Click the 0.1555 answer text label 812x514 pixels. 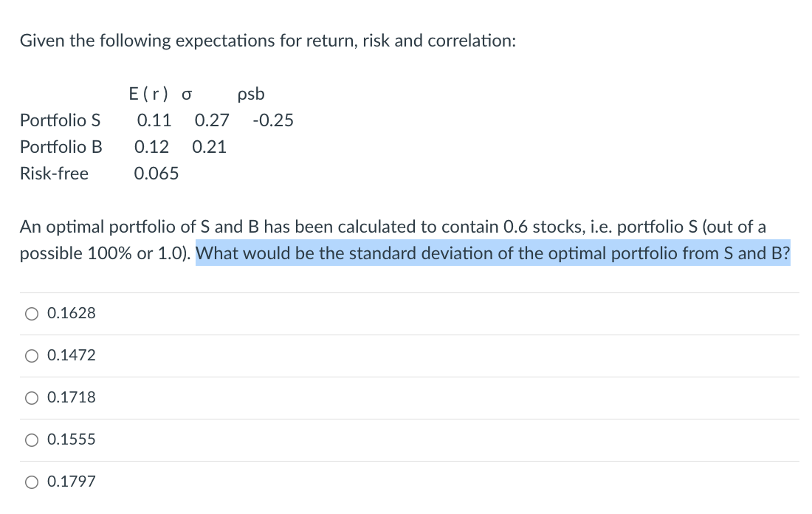coord(72,439)
